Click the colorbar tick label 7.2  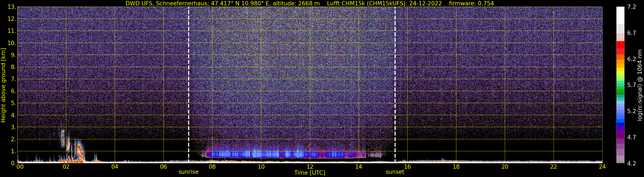[632, 7]
